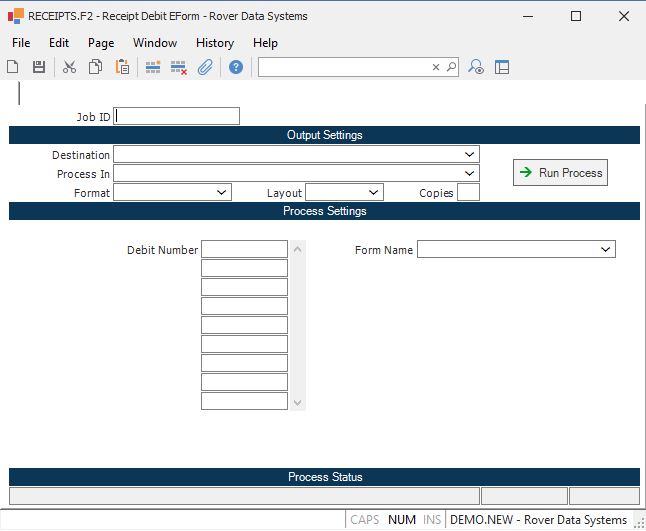Open help with the question mark icon
Viewport: 646px width, 531px height.
236,67
